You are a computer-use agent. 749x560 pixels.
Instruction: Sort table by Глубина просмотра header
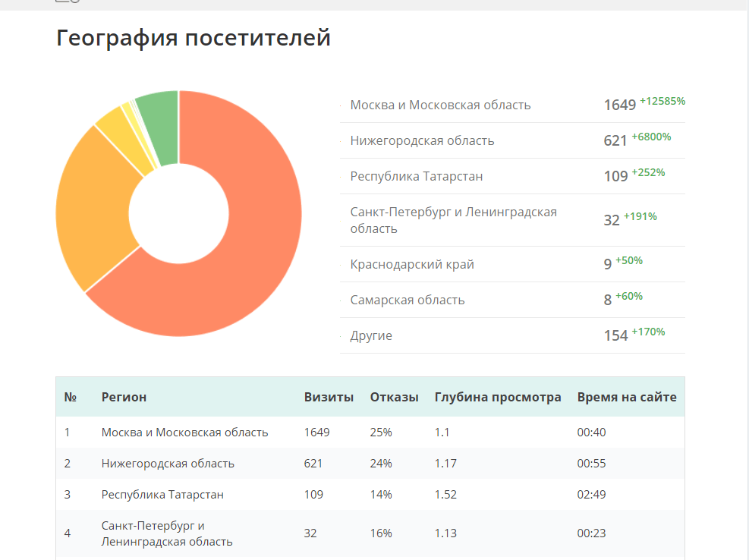[498, 397]
